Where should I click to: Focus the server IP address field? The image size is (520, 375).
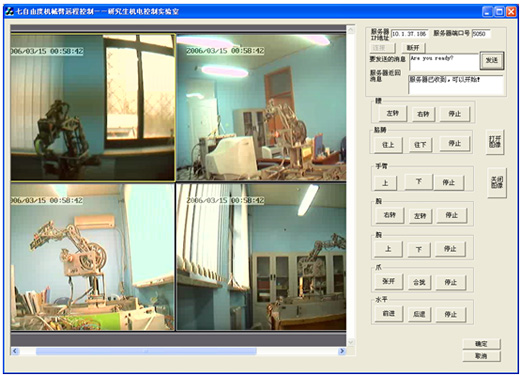(x=409, y=34)
